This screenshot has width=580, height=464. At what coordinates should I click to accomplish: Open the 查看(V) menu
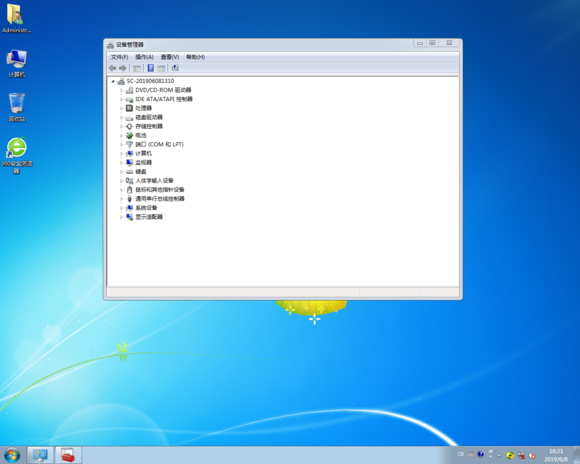click(170, 57)
